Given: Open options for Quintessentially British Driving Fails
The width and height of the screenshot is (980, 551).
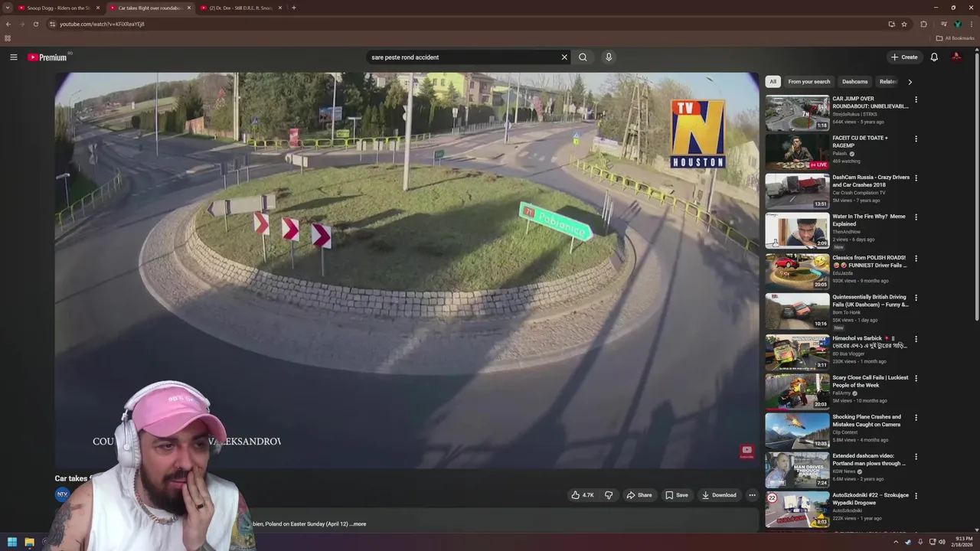Looking at the screenshot, I should point(916,298).
